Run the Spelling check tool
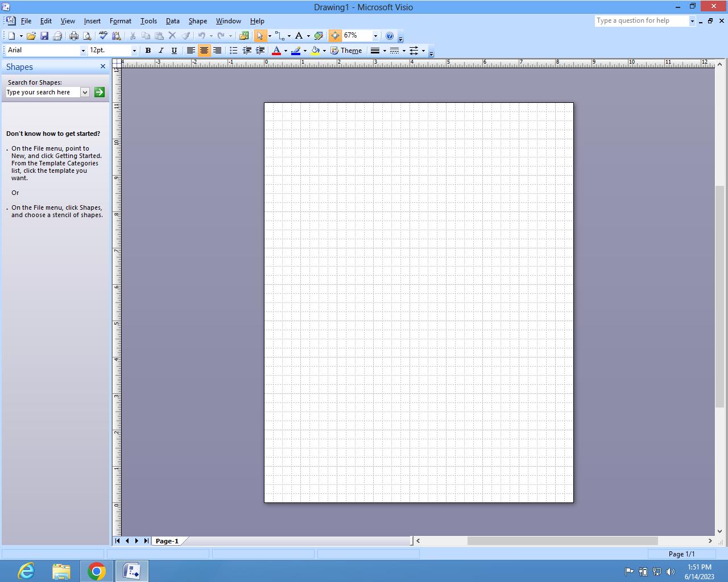The width and height of the screenshot is (728, 582). [103, 36]
